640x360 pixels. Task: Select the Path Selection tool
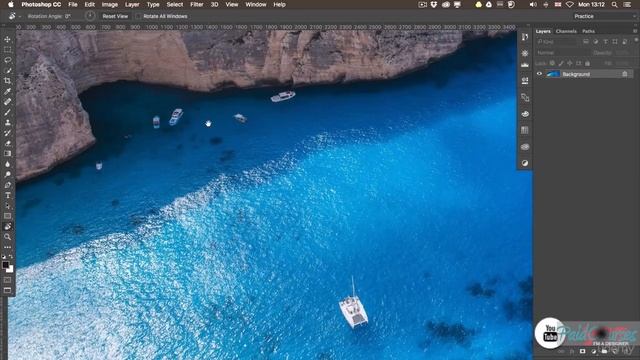coord(7,206)
